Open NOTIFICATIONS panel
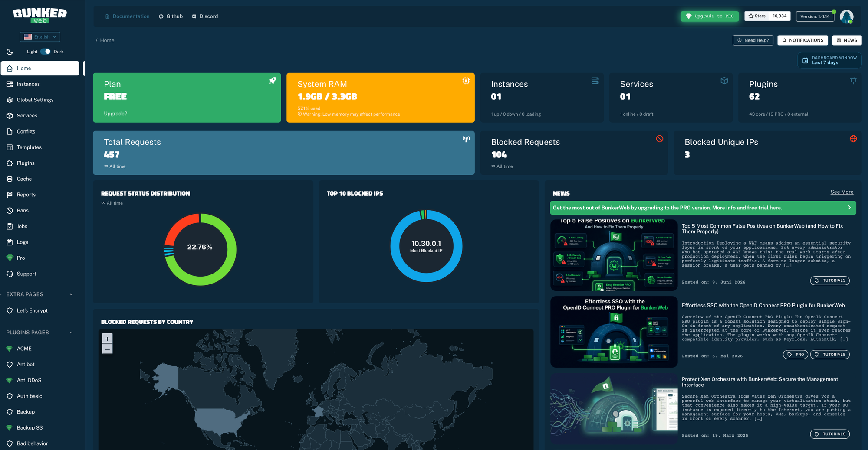The image size is (868, 450). point(802,40)
